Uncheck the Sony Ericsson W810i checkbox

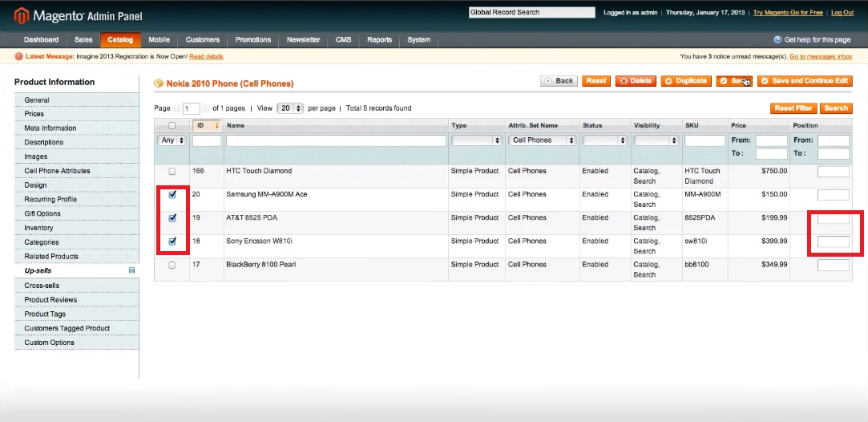pos(172,241)
